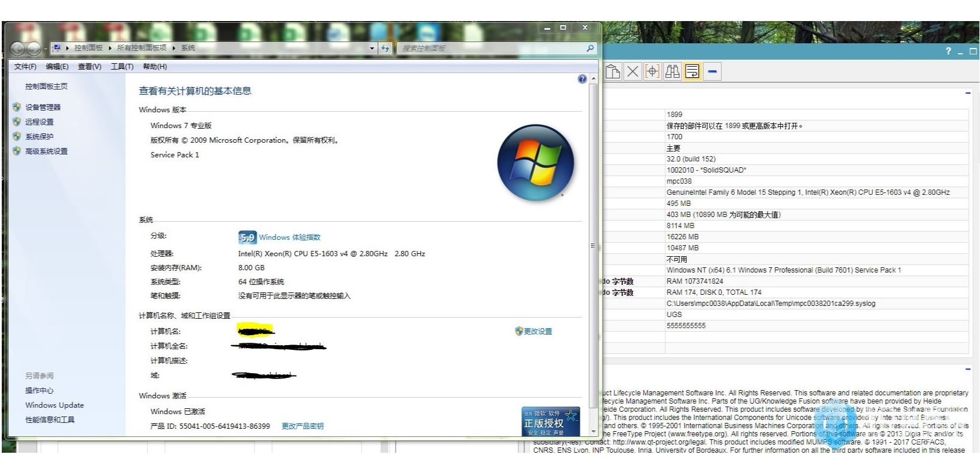Viewport: 980px width, 458px height.
Task: Click the select-all bracket target icon
Action: pyautogui.click(x=652, y=71)
